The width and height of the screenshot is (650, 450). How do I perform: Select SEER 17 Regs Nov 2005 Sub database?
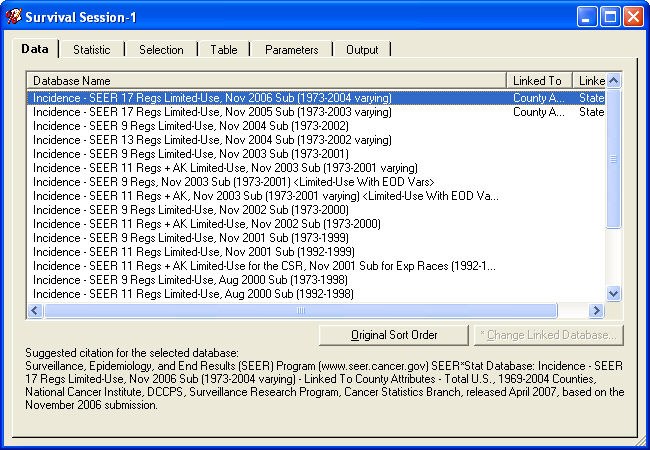tap(212, 113)
